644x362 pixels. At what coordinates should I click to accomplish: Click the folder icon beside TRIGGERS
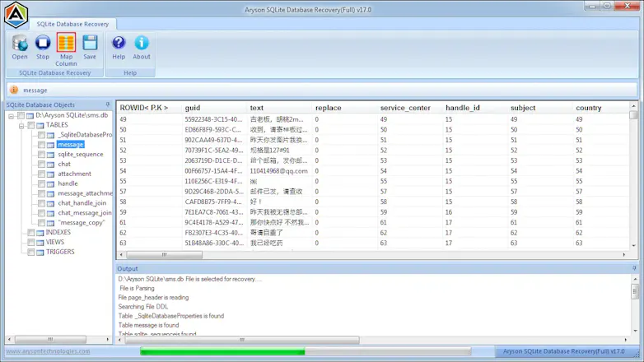40,253
